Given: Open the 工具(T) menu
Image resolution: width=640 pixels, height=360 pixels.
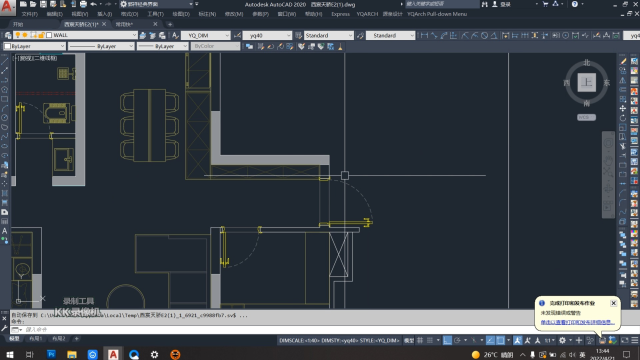Looking at the screenshot, I should tap(155, 14).
